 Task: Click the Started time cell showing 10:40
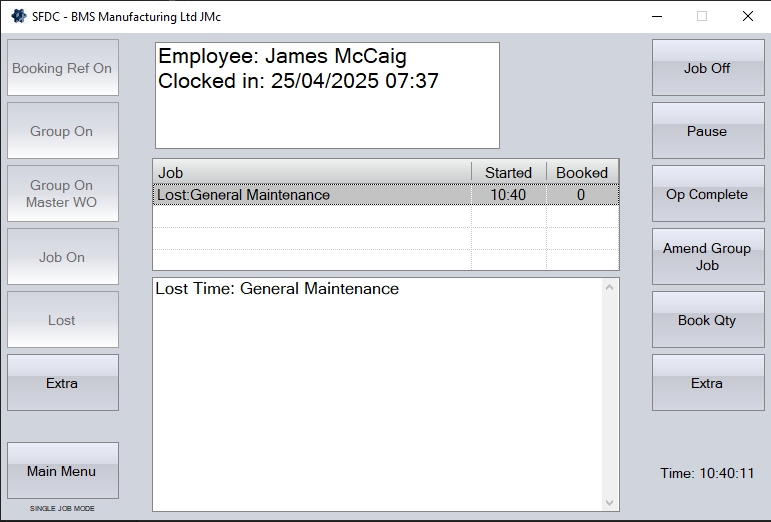pos(508,195)
